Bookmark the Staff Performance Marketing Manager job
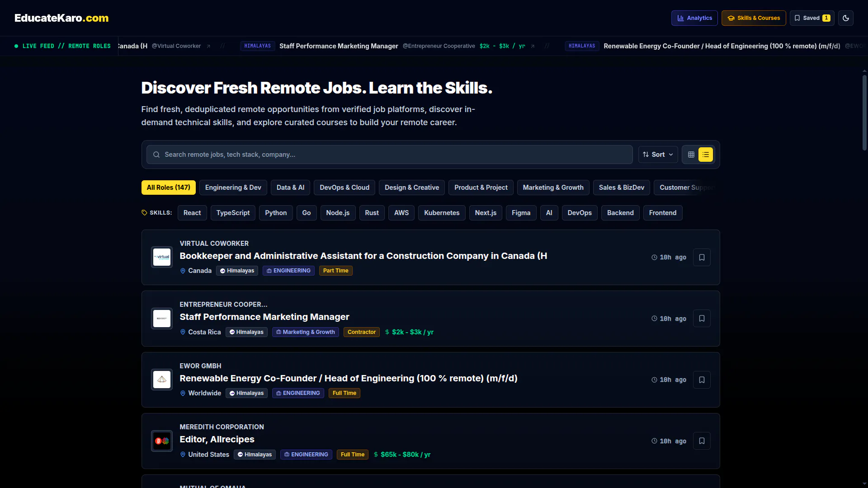This screenshot has width=868, height=488. [x=702, y=319]
